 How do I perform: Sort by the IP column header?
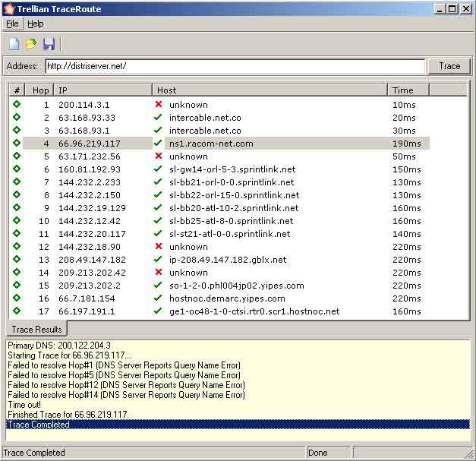point(103,90)
